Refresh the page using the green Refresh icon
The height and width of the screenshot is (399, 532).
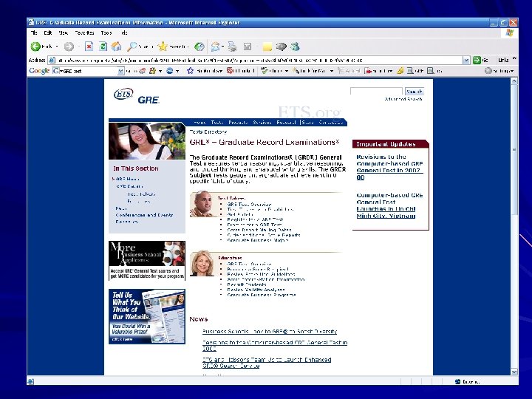tap(103, 47)
